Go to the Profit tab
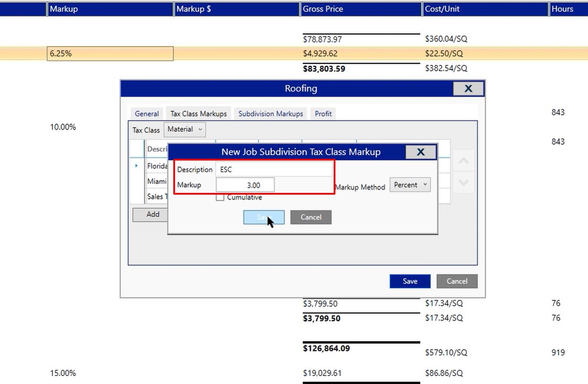 click(x=323, y=113)
